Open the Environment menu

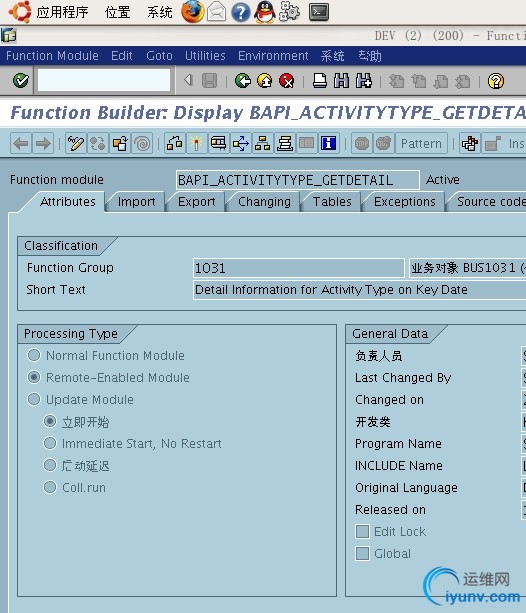click(273, 56)
